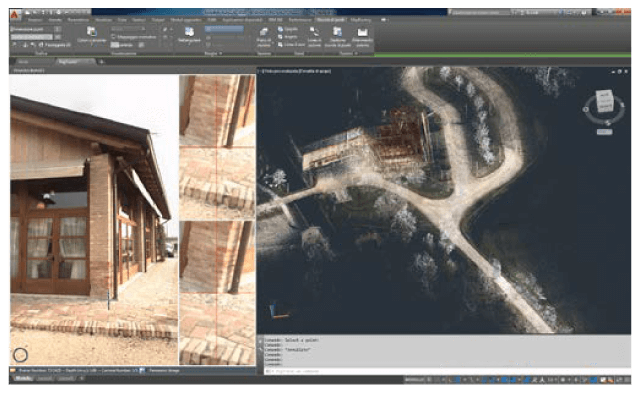640x394 pixels.
Task: Open the Performance ribbon tab
Action: pos(300,20)
